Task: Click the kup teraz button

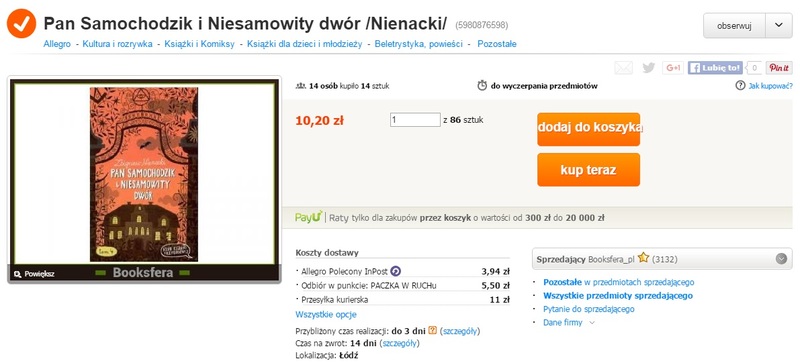Action: [588, 170]
